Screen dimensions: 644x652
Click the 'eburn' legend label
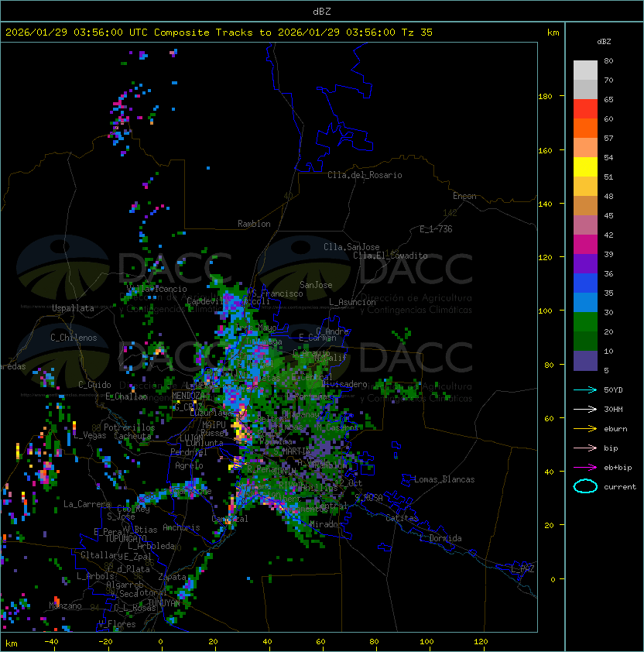coord(615,429)
